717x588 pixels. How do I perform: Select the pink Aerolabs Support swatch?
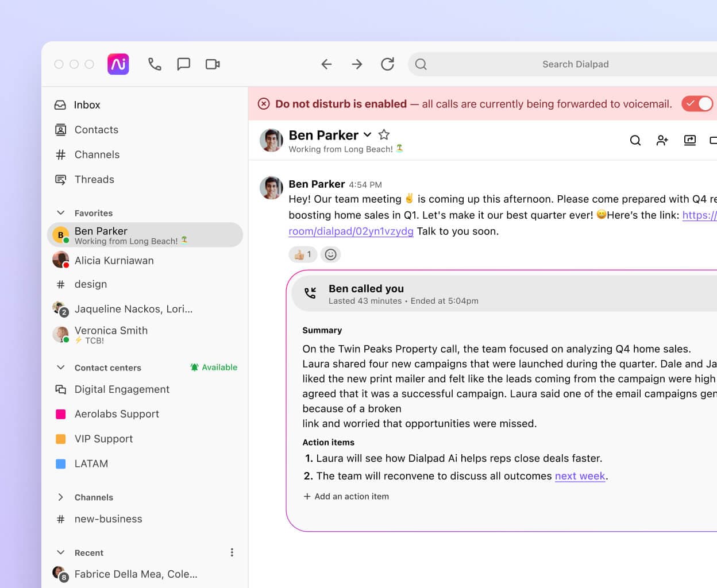[x=60, y=414]
